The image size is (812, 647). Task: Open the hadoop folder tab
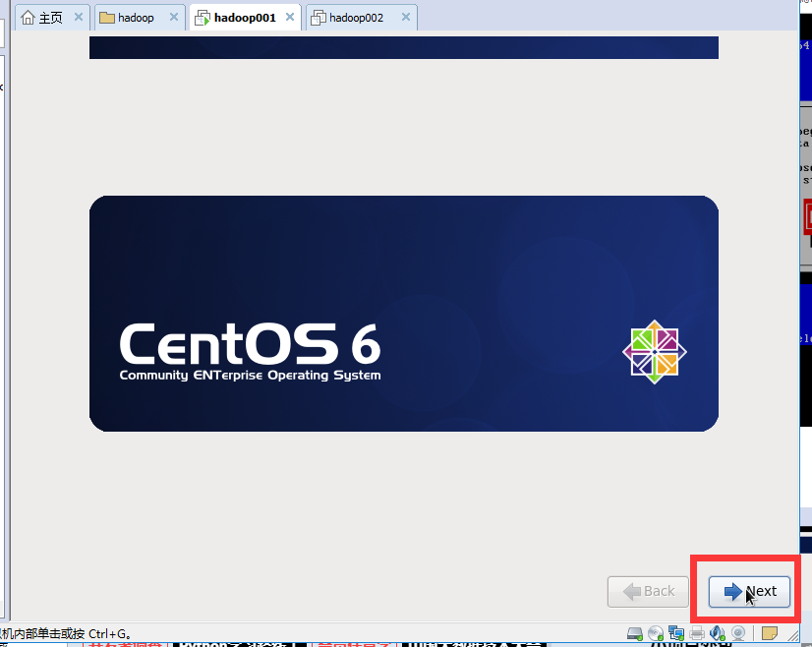coord(140,18)
